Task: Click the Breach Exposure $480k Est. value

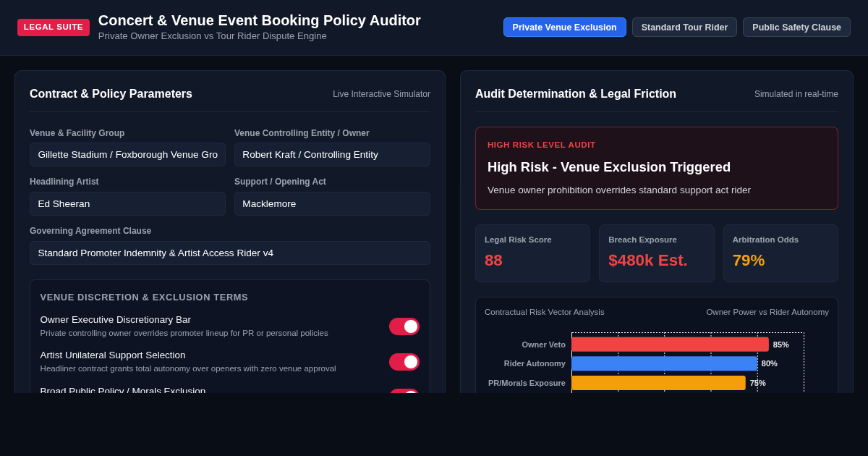Action: coord(648,261)
